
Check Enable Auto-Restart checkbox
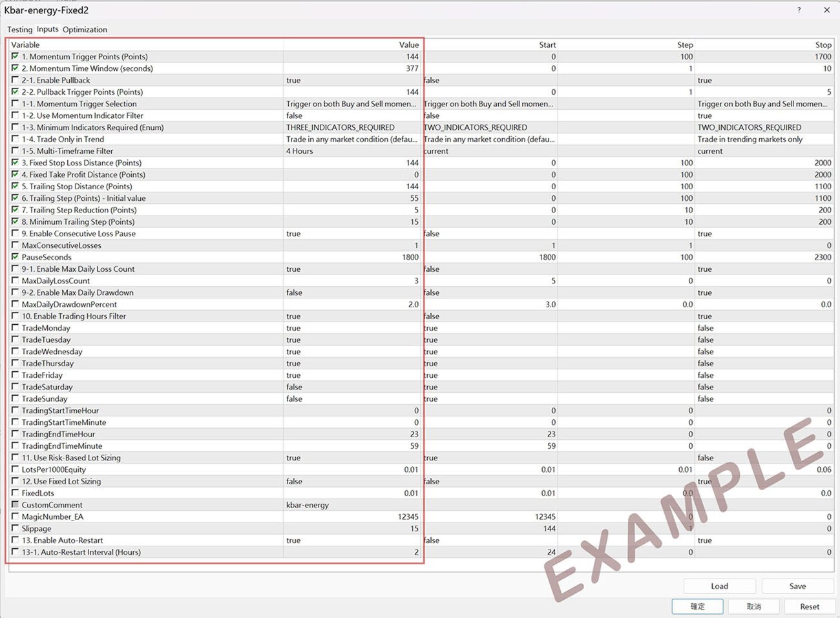15,540
